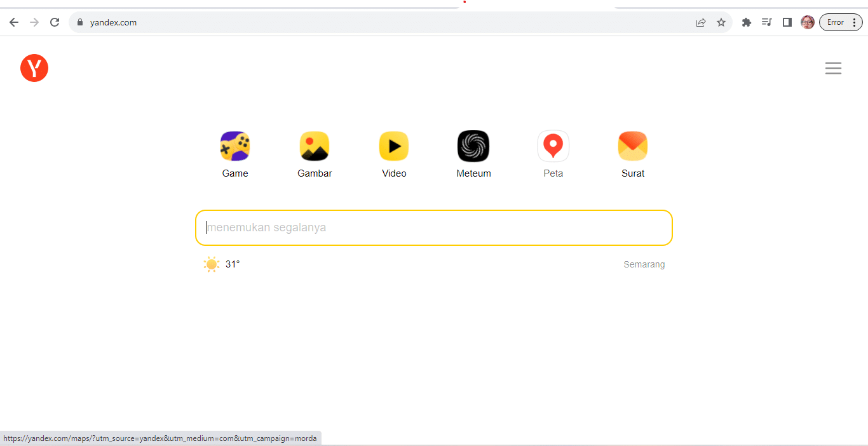This screenshot has height=446, width=868.
Task: Click the red Yandex logo
Action: tap(34, 68)
